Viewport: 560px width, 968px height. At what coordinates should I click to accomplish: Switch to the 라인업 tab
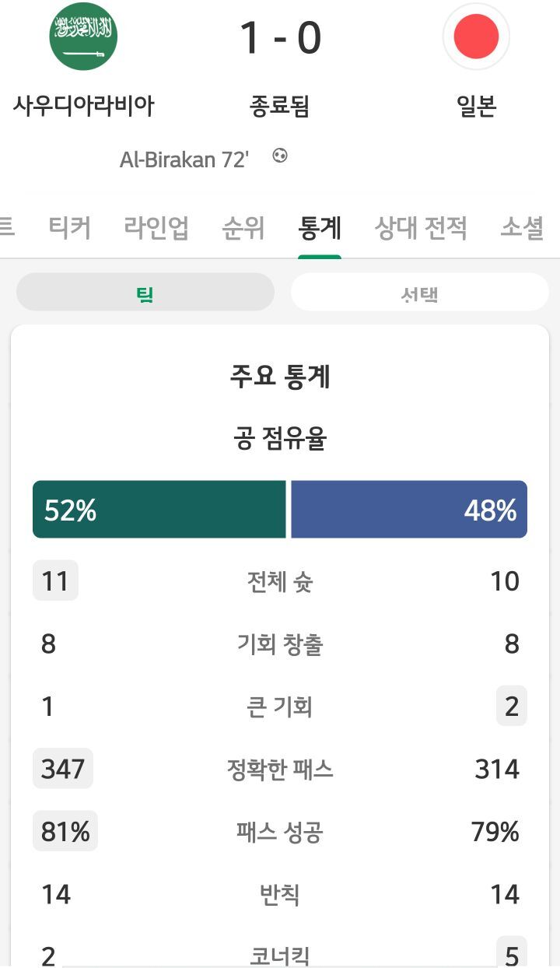click(x=156, y=228)
